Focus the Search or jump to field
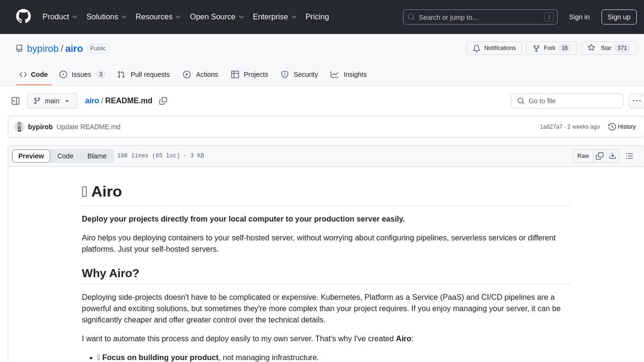644x362 pixels. pos(481,17)
